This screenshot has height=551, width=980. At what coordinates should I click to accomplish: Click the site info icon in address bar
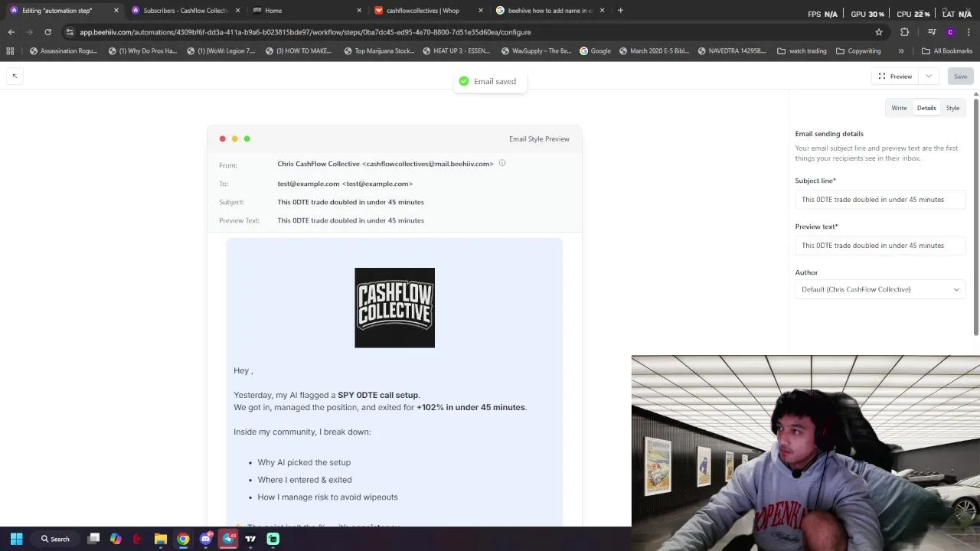tap(70, 32)
